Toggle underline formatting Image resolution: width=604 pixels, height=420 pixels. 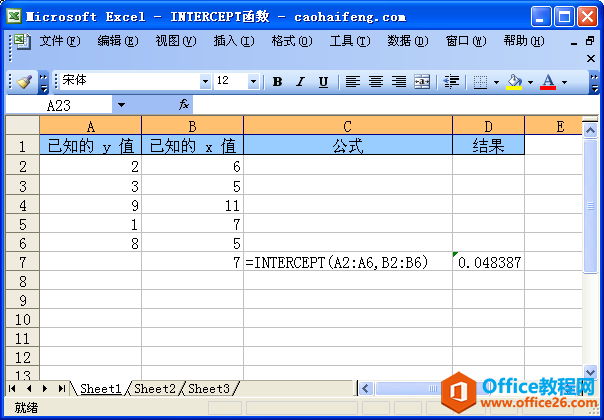tap(324, 82)
